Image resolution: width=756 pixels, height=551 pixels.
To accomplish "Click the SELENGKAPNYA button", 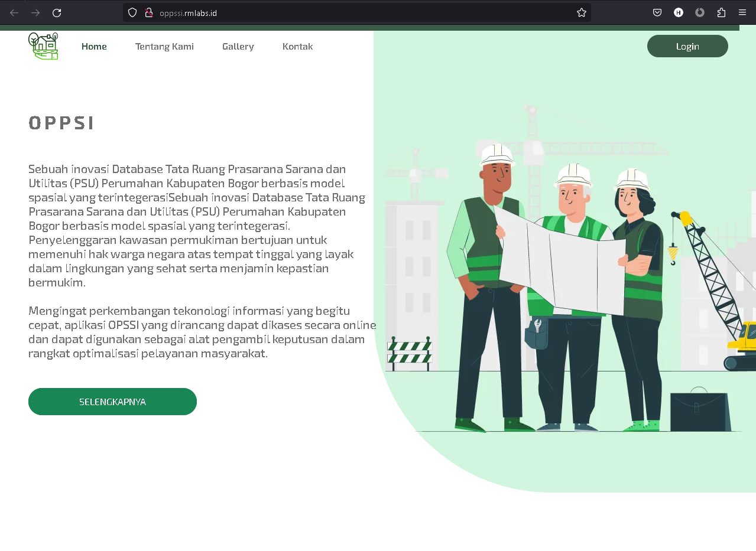I will click(112, 402).
